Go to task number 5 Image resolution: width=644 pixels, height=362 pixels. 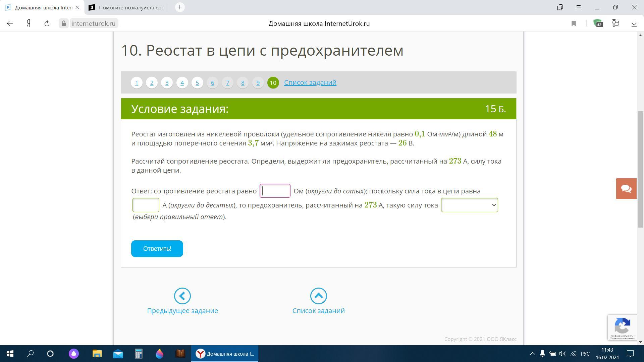pos(197,83)
